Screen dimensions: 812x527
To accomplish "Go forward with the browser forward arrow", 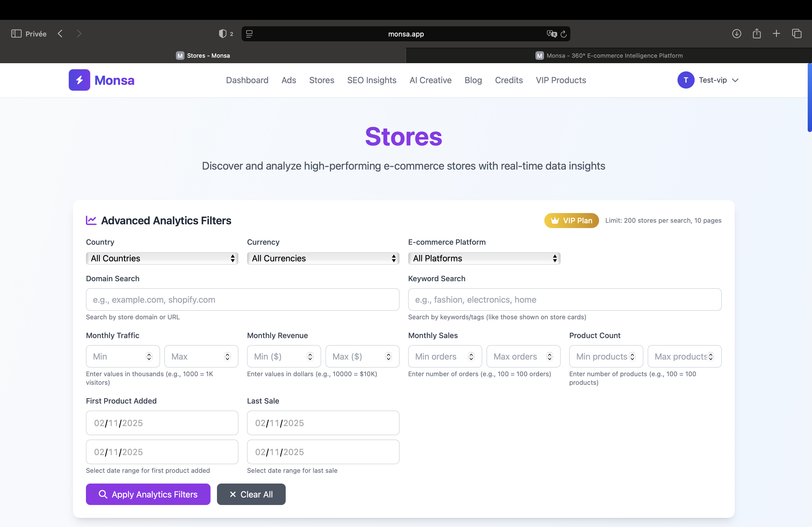I will tap(79, 33).
